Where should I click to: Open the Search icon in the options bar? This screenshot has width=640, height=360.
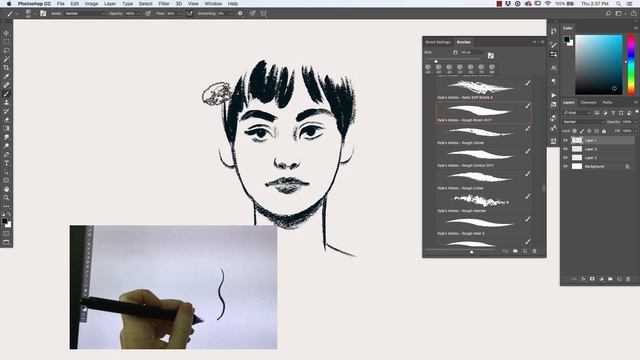[x=608, y=13]
